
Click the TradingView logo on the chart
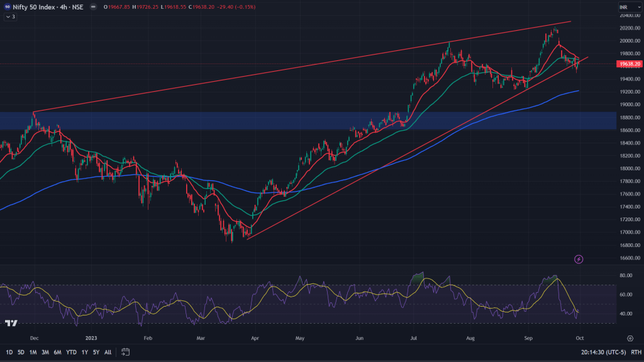tap(11, 323)
